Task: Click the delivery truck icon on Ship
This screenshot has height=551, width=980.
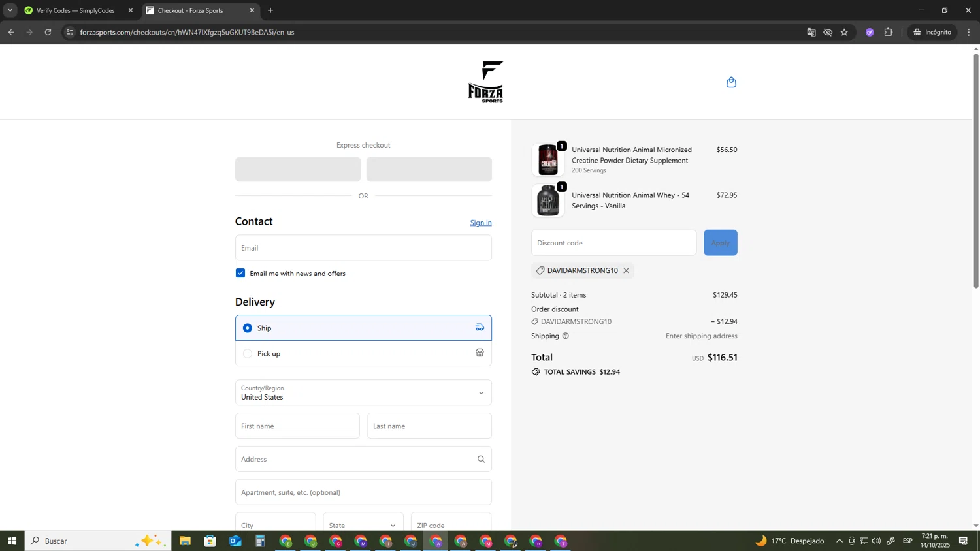Action: (x=480, y=328)
